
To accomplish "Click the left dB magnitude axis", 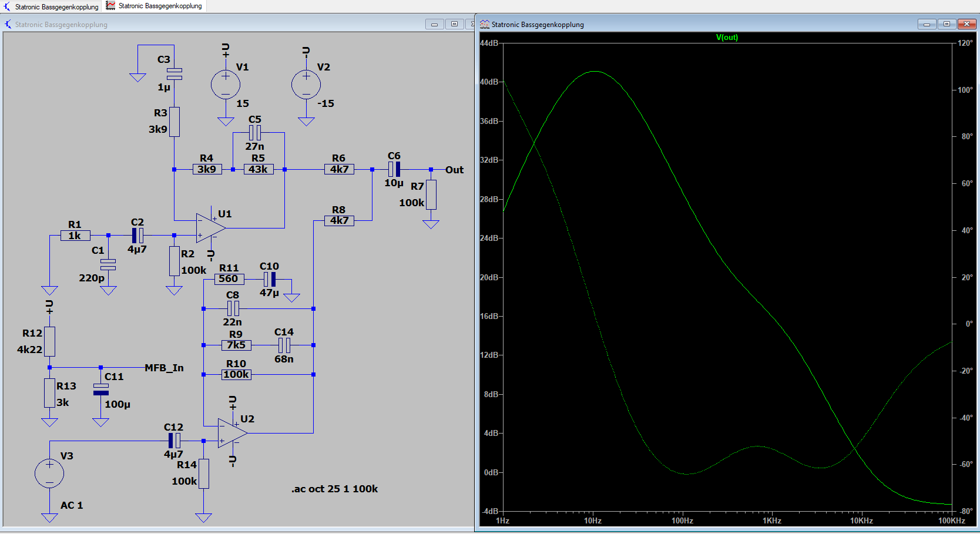I will point(489,277).
